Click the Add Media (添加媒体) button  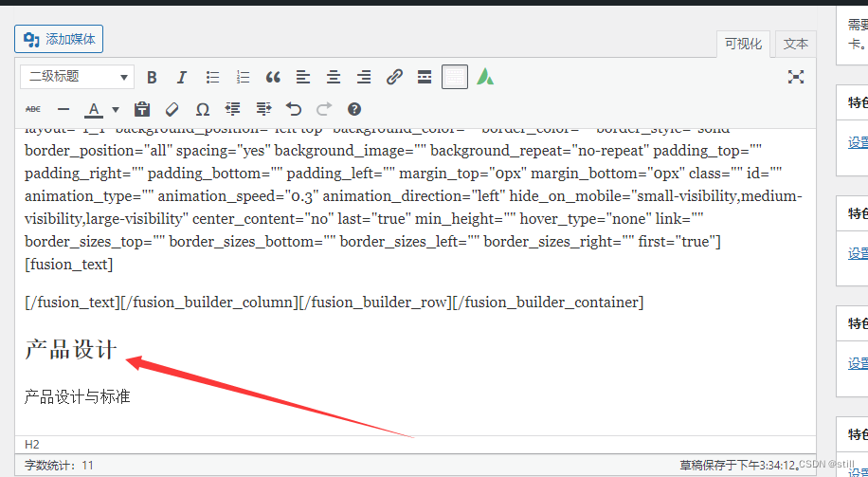(59, 39)
